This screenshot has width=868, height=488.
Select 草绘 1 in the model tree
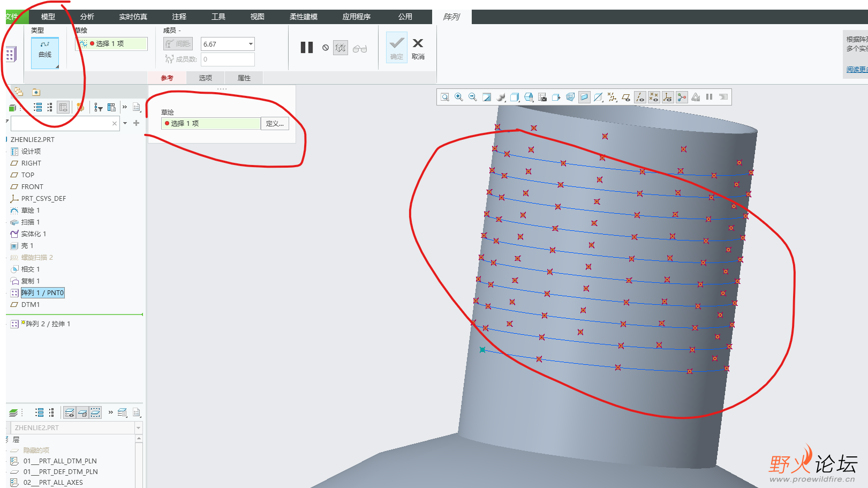31,211
